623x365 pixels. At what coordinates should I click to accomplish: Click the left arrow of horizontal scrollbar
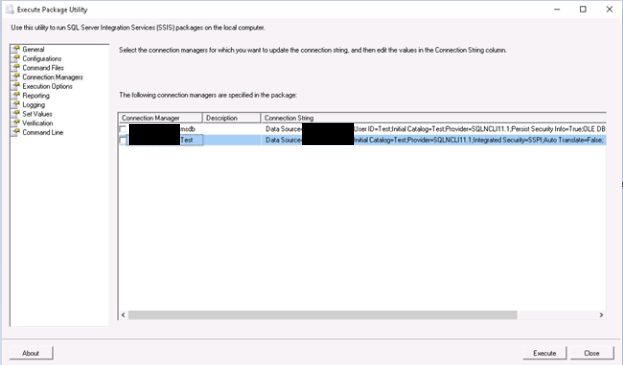tap(123, 315)
